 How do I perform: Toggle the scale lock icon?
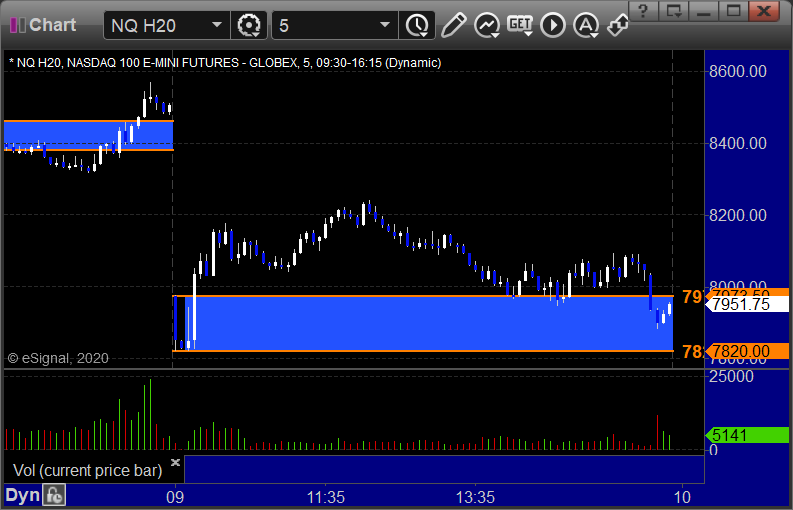(54, 495)
